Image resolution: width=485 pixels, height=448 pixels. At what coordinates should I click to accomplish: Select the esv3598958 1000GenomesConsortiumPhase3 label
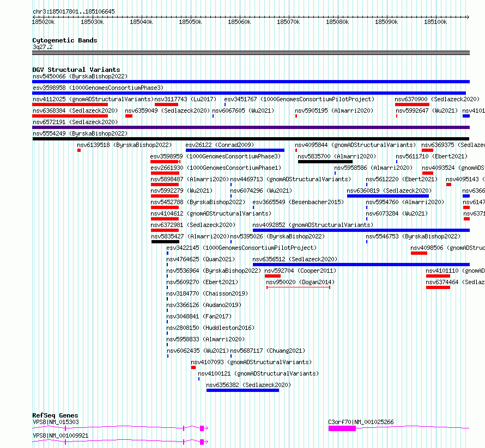click(x=98, y=88)
